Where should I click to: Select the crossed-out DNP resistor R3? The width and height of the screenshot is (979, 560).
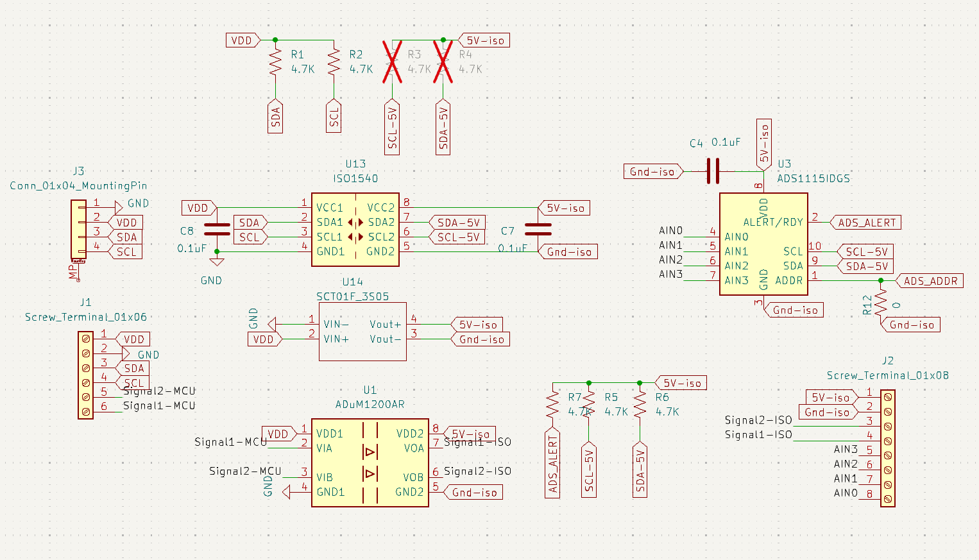tap(392, 63)
